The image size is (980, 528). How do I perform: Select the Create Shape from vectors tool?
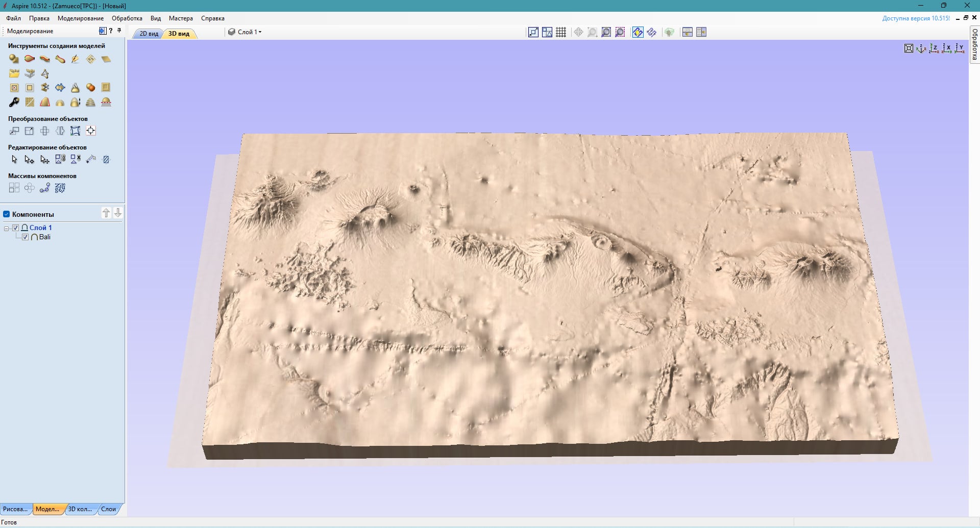pos(14,59)
